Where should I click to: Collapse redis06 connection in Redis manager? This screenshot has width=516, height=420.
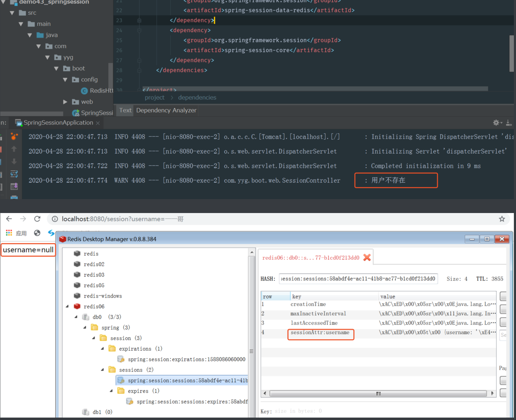67,307
